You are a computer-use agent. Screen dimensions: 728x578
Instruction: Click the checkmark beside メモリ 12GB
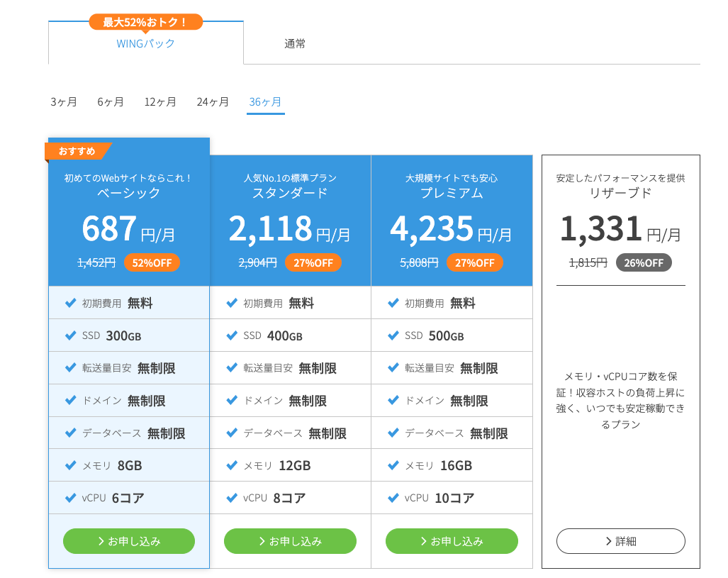232,465
